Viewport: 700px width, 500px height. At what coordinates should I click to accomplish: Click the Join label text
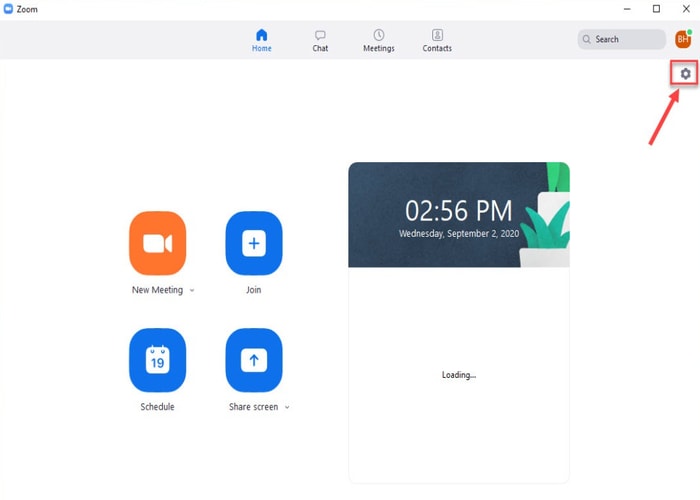click(254, 290)
